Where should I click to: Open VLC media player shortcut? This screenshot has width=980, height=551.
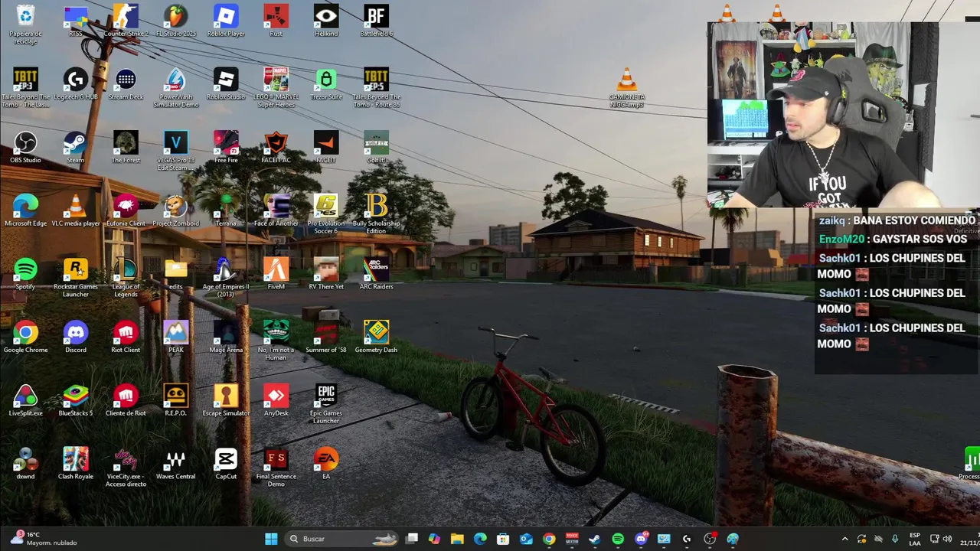[x=75, y=211]
